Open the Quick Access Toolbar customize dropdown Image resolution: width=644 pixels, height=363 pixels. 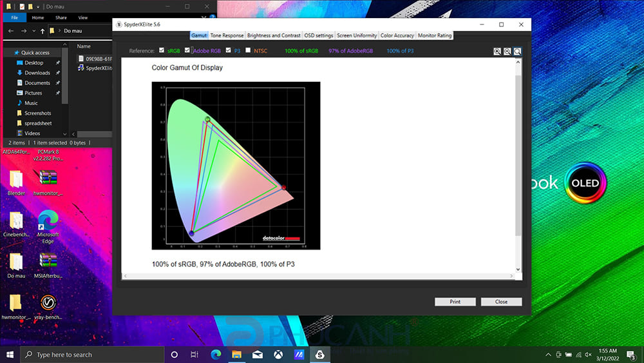coord(38,6)
